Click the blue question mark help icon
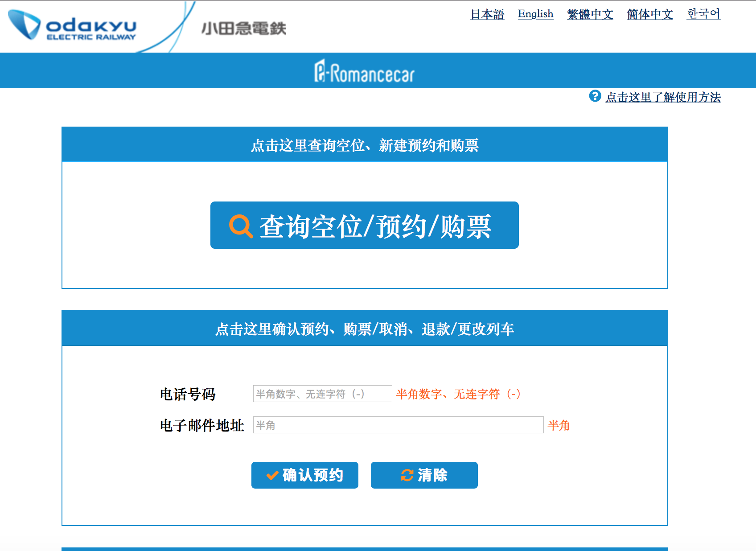This screenshot has width=756, height=551. [595, 96]
